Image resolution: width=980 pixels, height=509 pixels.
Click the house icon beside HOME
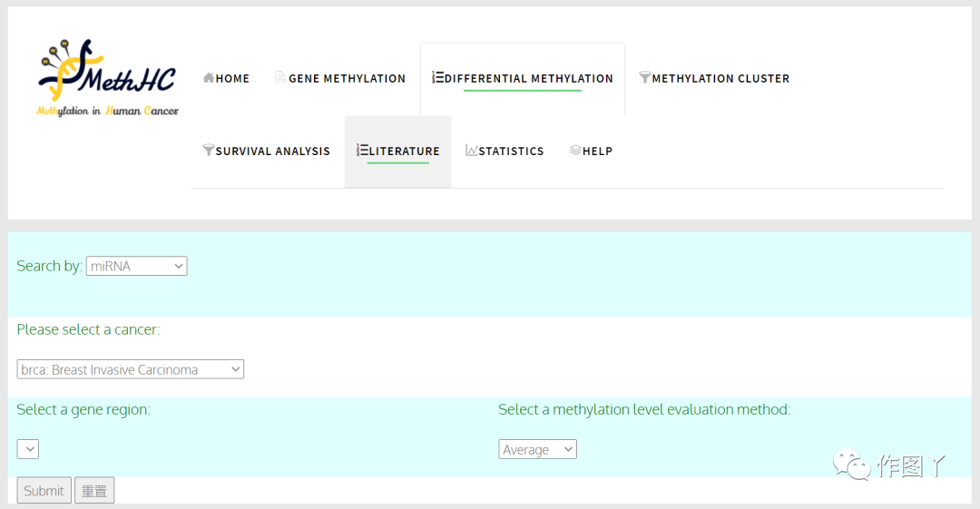pos(209,77)
